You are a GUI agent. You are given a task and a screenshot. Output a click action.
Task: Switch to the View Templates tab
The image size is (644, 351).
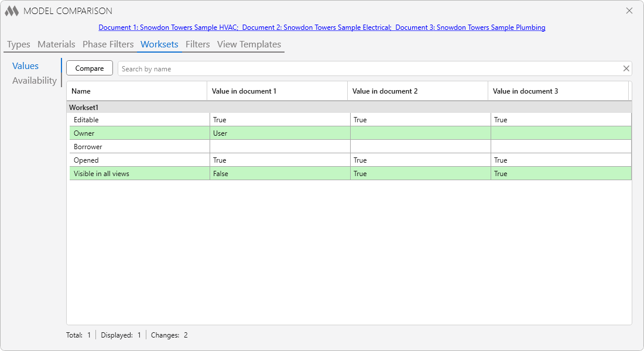coord(249,44)
